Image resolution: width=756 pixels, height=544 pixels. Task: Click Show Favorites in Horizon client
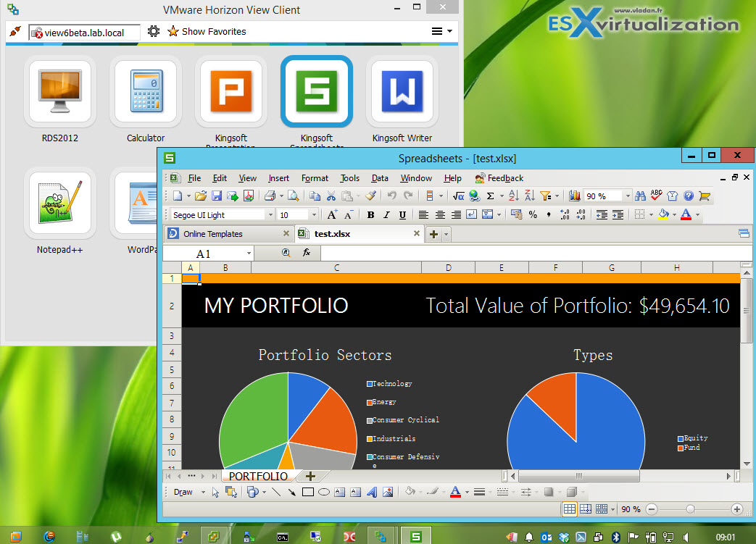(207, 31)
